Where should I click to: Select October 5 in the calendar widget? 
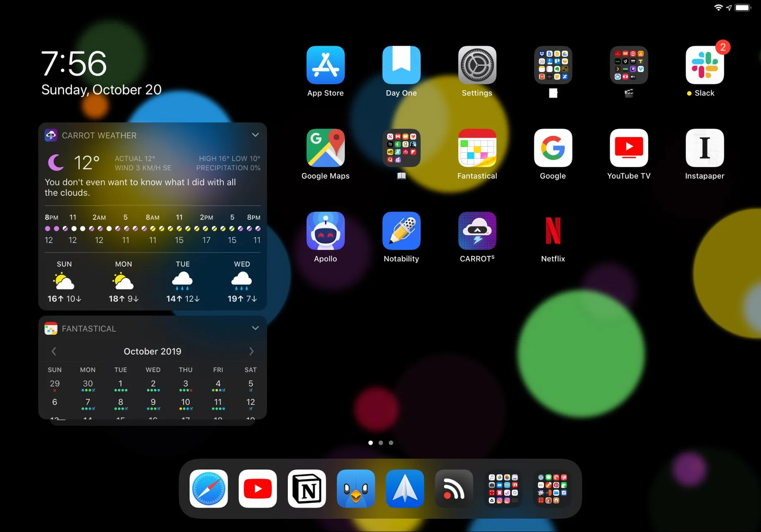point(251,385)
